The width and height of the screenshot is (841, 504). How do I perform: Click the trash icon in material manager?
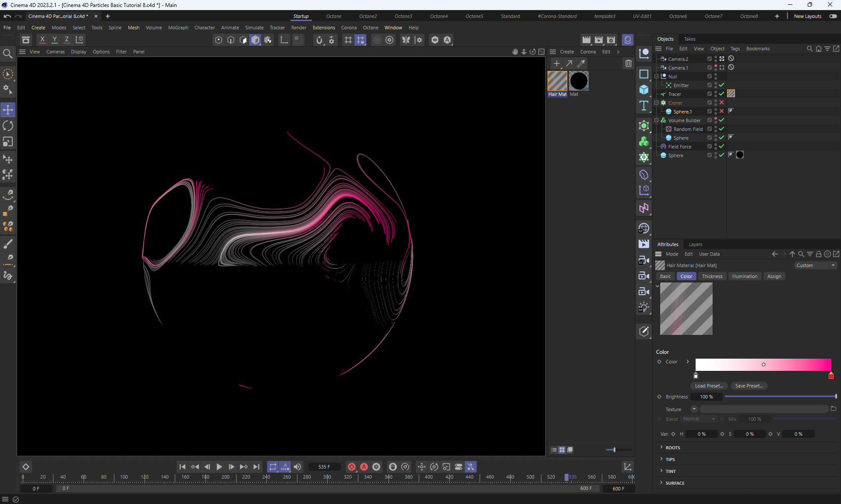628,63
